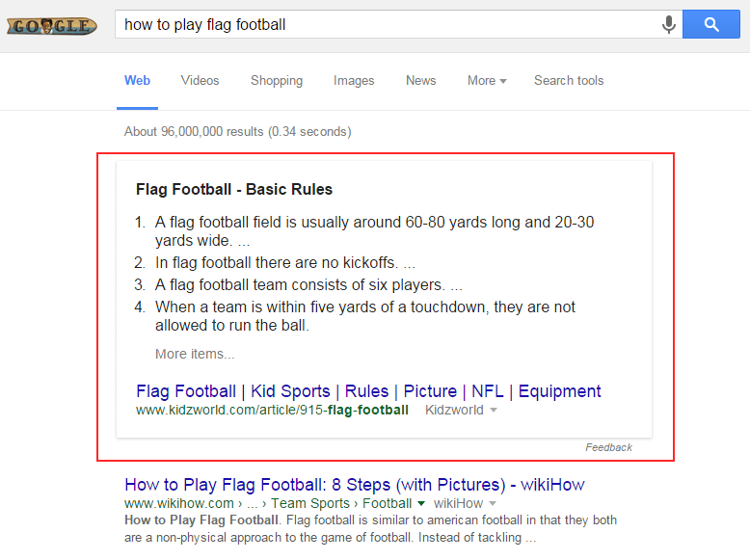Open the gray wikiHow source dropdown
Viewport: 750px width, 560px height.
pos(493,503)
